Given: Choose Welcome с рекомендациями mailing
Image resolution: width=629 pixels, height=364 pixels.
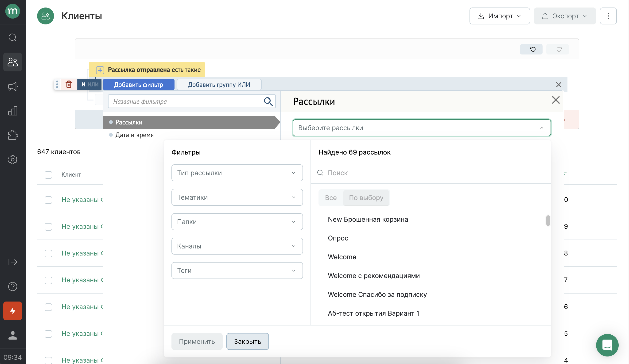Looking at the screenshot, I should (x=374, y=276).
